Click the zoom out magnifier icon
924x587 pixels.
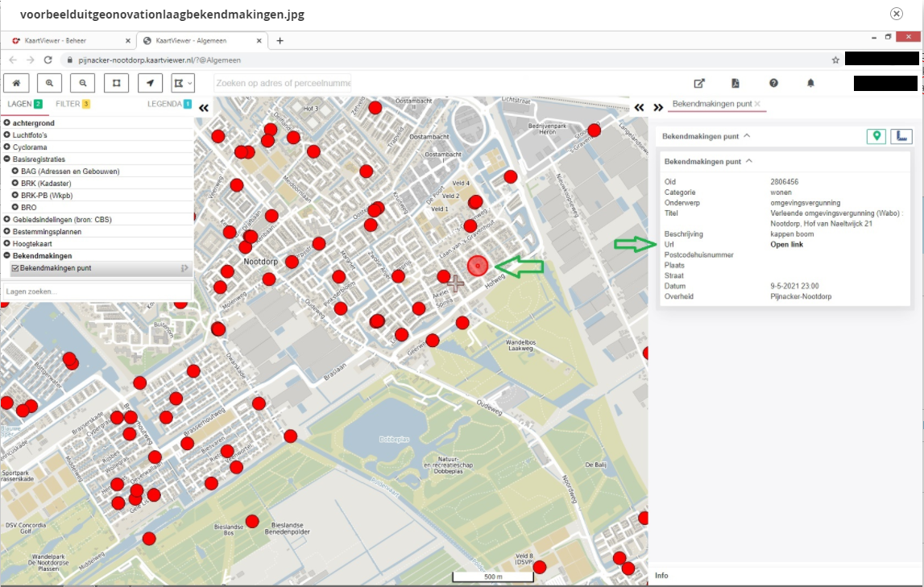tap(83, 83)
